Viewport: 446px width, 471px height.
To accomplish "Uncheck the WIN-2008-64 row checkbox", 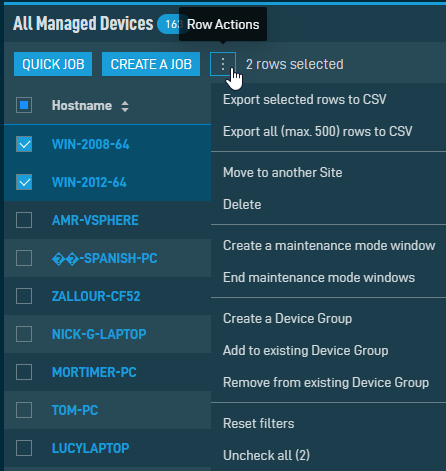I will (24, 144).
